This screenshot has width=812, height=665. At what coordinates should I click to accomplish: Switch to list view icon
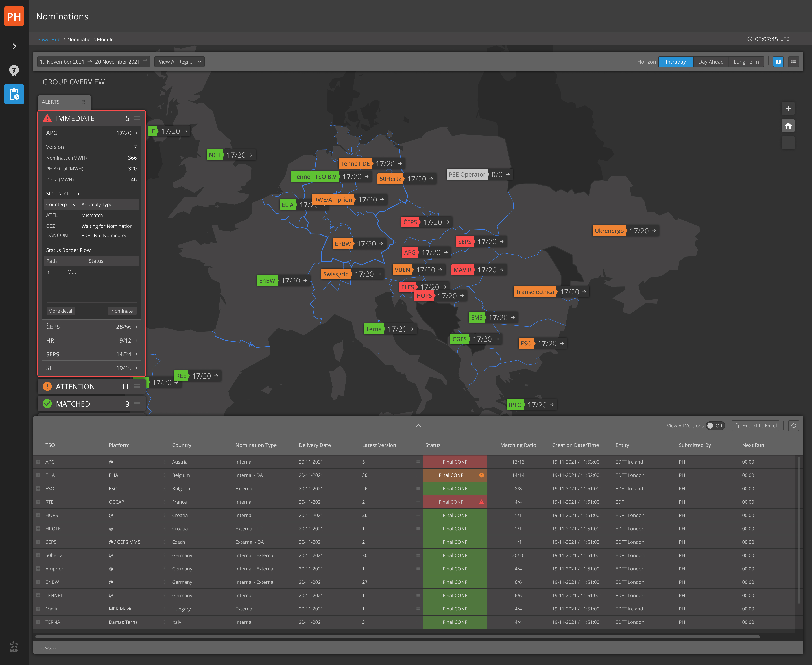(794, 62)
